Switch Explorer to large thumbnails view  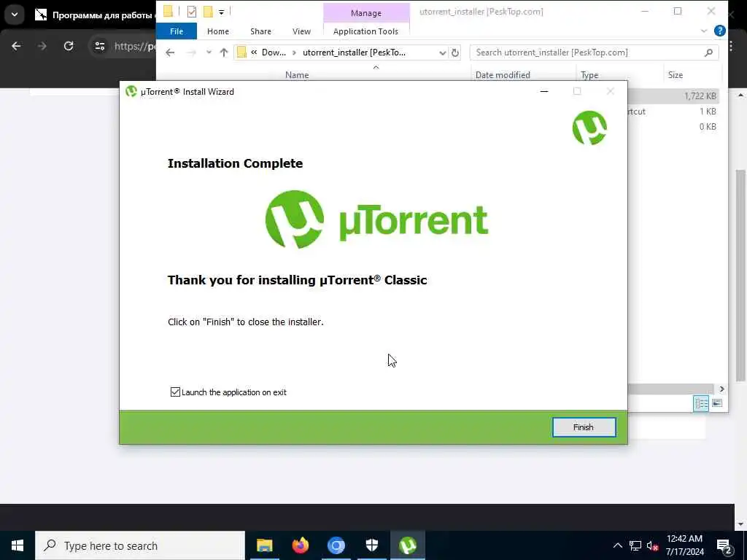point(717,403)
